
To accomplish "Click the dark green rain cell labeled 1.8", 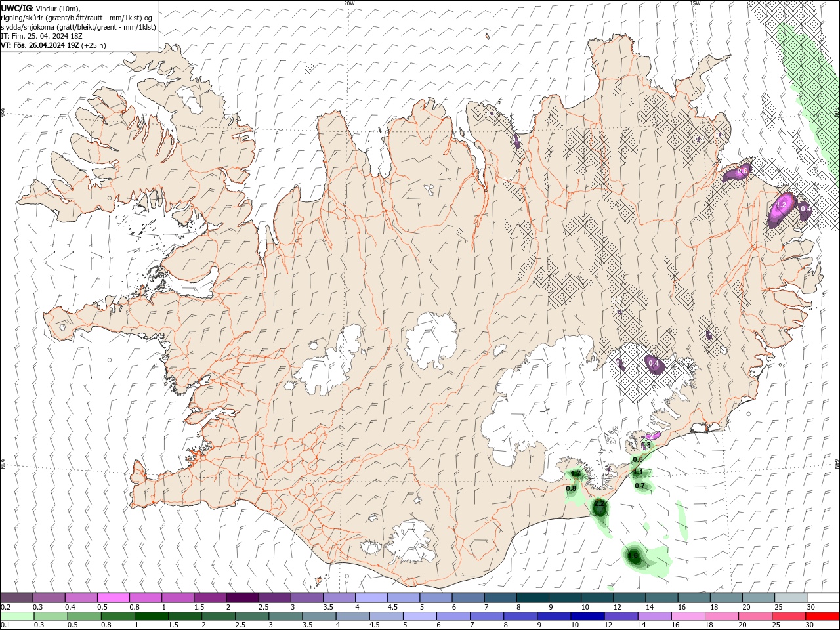I will click(x=634, y=556).
